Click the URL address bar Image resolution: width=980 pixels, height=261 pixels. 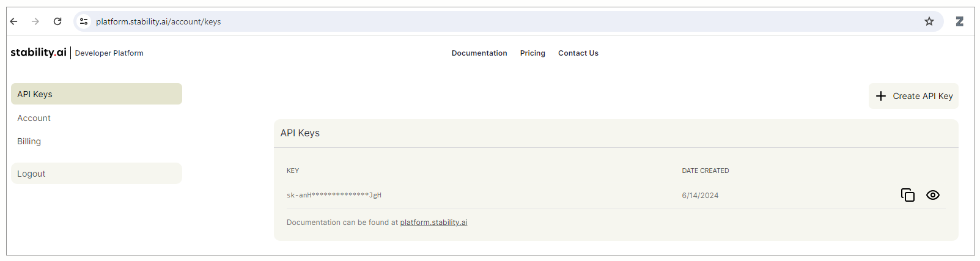click(x=489, y=21)
